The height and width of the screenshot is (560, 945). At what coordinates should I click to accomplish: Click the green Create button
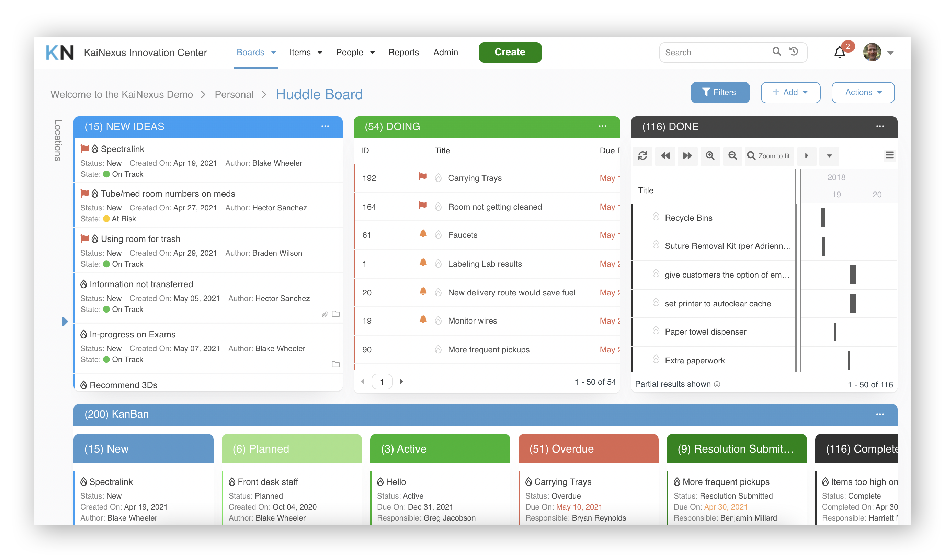coord(510,52)
